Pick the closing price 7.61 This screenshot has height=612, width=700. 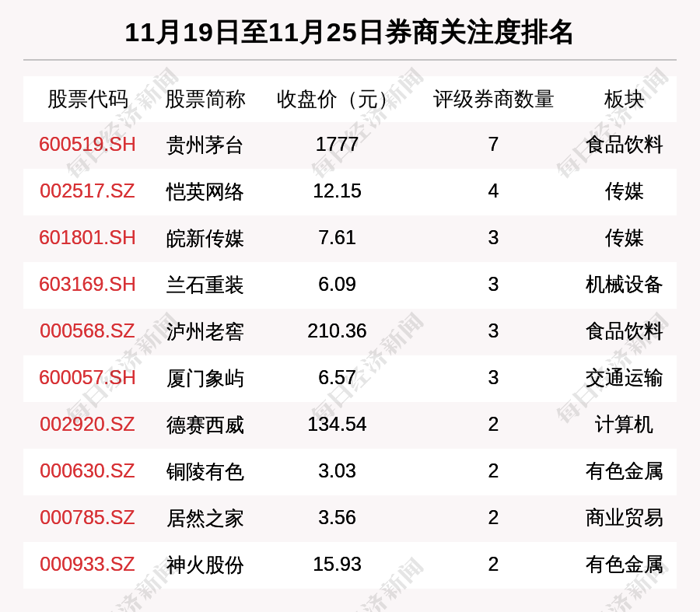pyautogui.click(x=337, y=237)
